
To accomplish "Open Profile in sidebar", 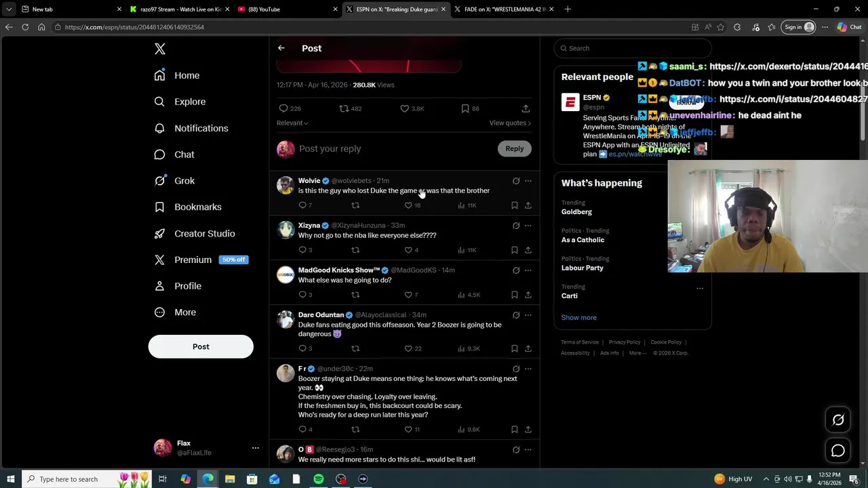I will coord(178,286).
